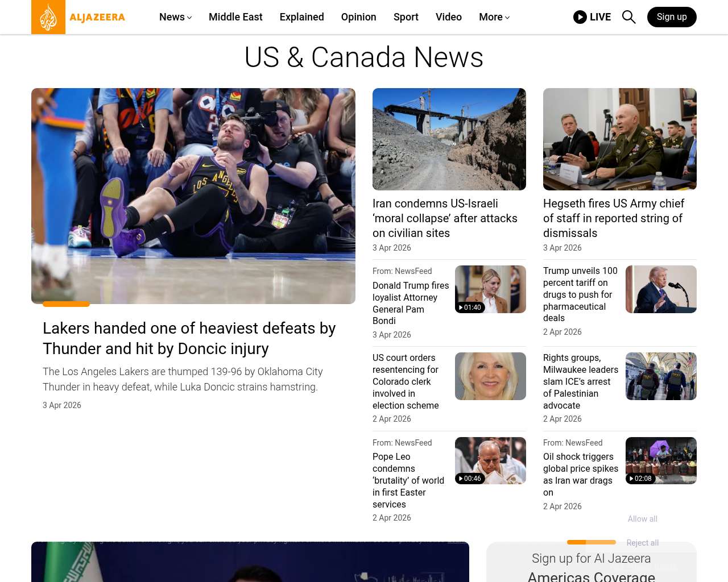Viewport: 728px width, 582px height.
Task: Open the Lakers heavy defeat headline
Action: pyautogui.click(x=189, y=338)
